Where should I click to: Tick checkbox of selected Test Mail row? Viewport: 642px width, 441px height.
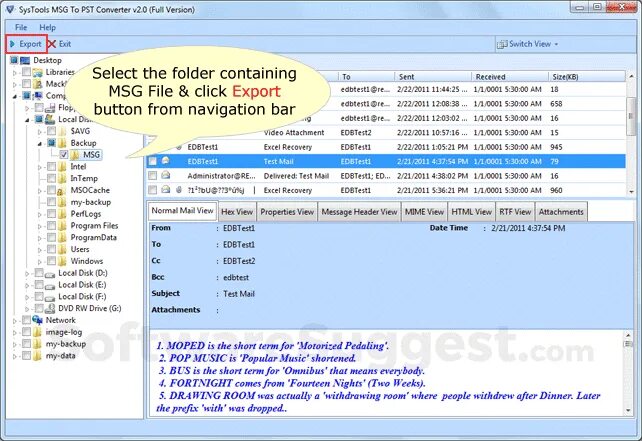[153, 161]
